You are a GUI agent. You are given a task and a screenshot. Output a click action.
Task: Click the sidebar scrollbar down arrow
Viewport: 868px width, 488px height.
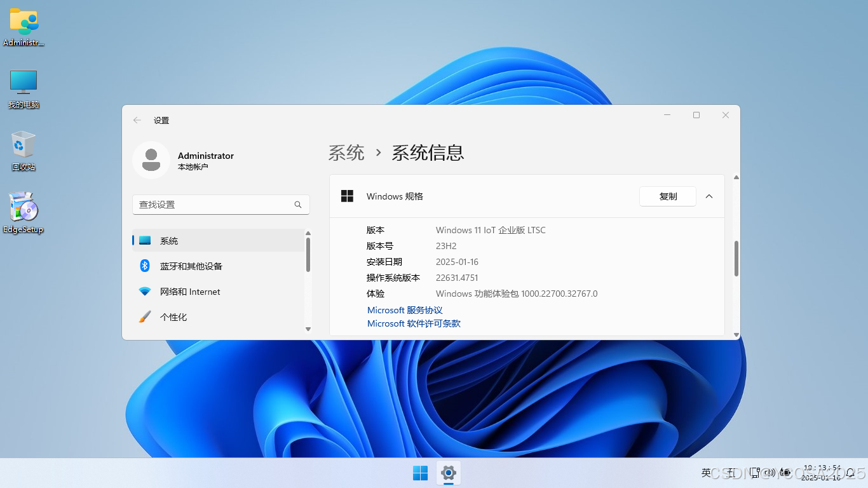[308, 329]
